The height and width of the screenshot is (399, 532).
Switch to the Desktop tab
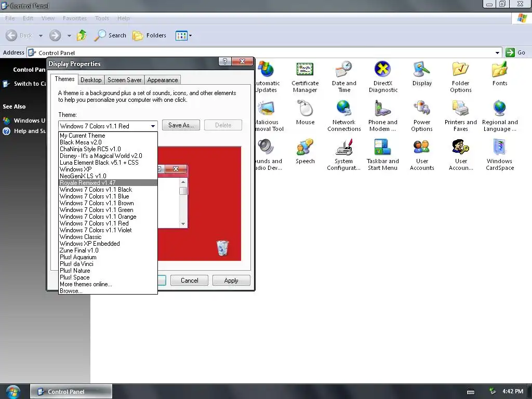(91, 79)
